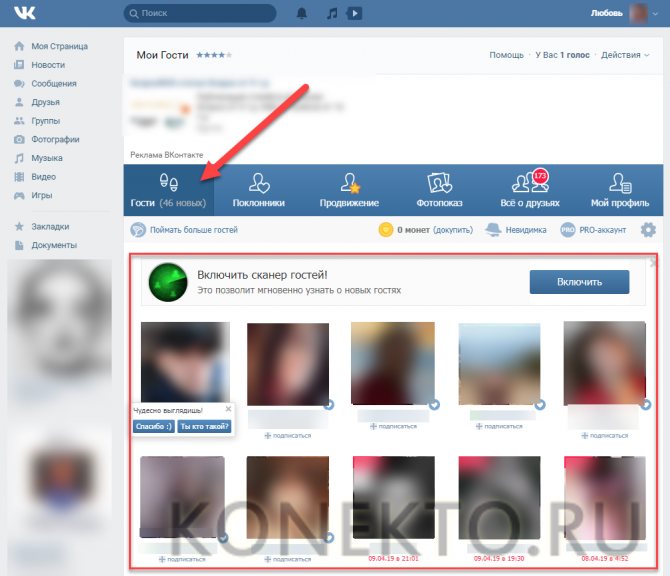Image resolution: width=670 pixels, height=576 pixels.
Task: Open Сообщения in sidebar
Action: click(54, 84)
